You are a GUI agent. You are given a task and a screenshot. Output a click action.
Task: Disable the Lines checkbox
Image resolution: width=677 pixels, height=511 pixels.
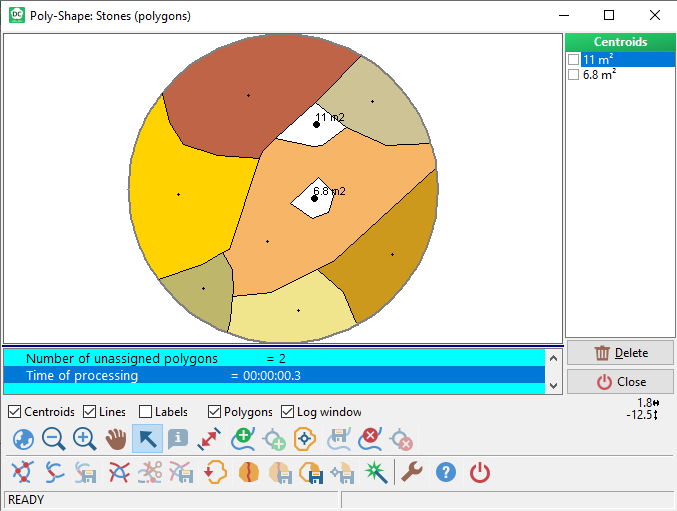coord(90,412)
